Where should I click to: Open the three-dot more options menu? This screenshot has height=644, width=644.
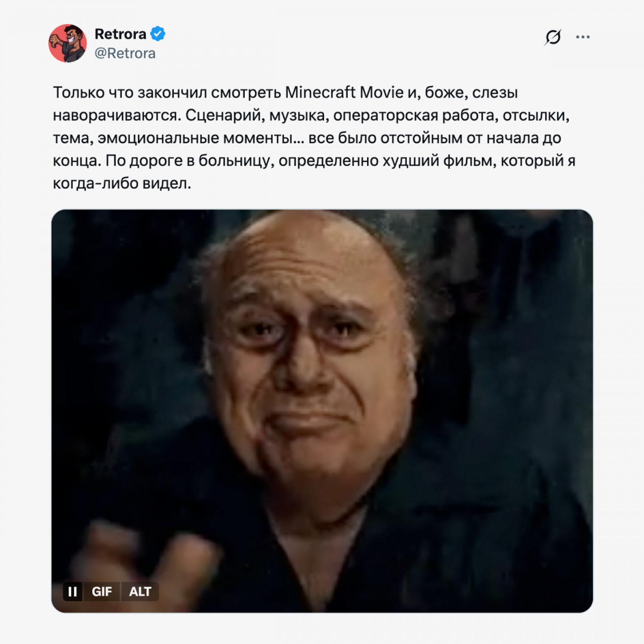[583, 37]
